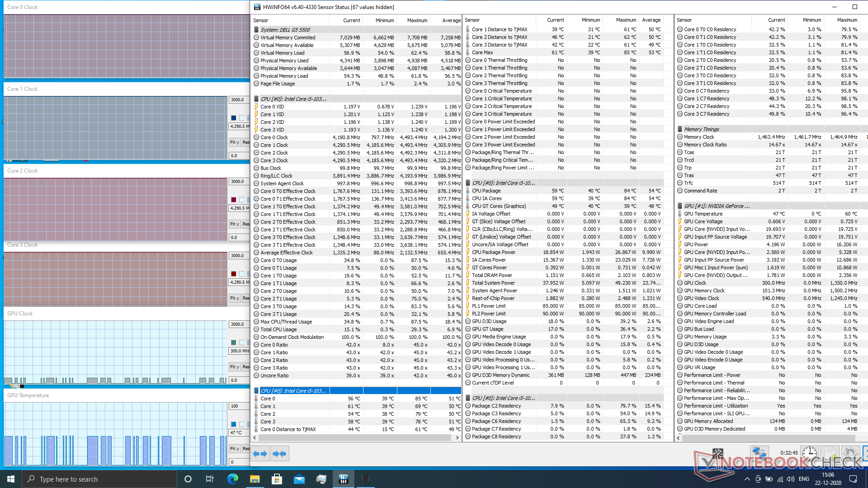
Task: Click the Maximum column header in the first panel
Action: pyautogui.click(x=417, y=20)
